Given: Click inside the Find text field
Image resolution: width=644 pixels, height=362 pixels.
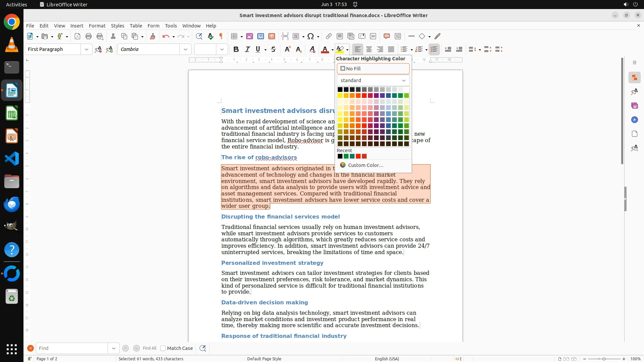Looking at the screenshot, I should coord(72,348).
